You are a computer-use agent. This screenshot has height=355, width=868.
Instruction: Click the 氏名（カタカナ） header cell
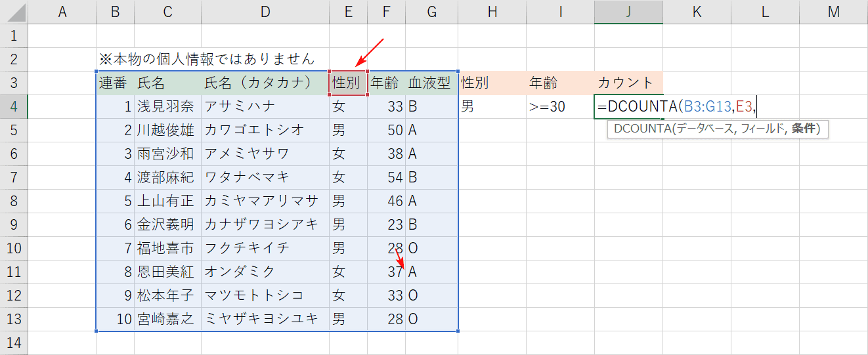(x=265, y=83)
